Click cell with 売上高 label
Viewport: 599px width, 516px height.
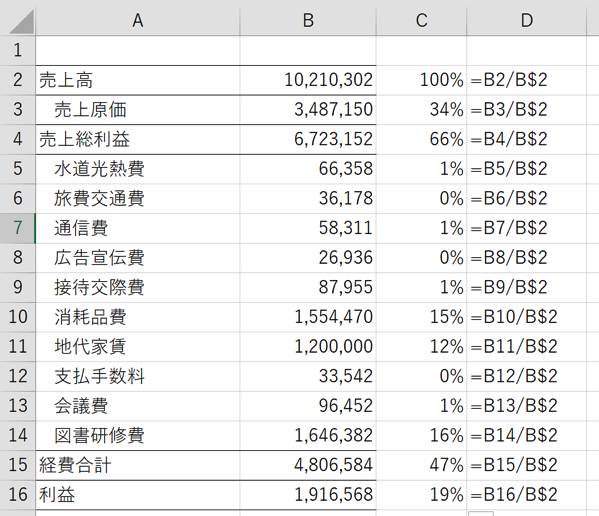pyautogui.click(x=138, y=80)
